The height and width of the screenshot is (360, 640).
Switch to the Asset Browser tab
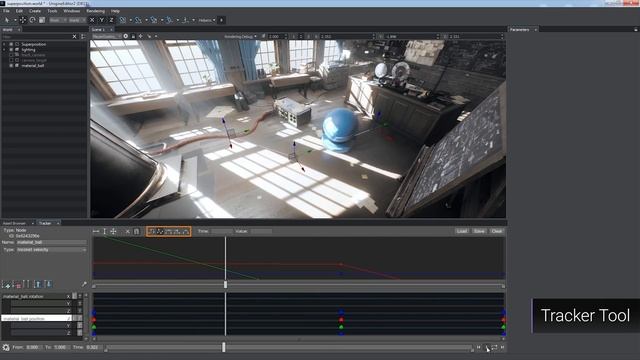coord(15,223)
